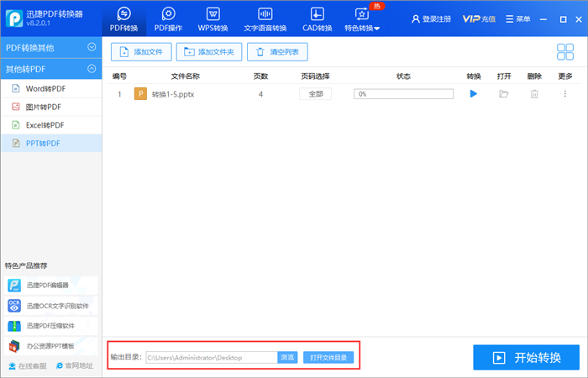
Task: Click the 状态 column header
Action: click(x=403, y=76)
